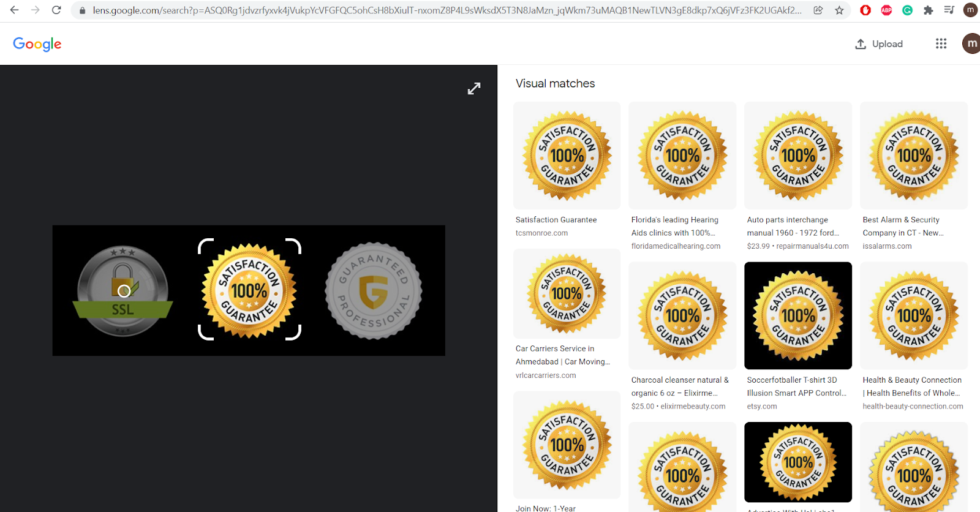Open the media control playlist icon

click(x=949, y=10)
